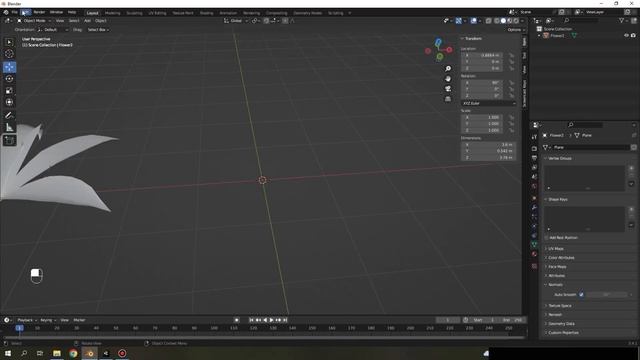Play the animation forward
This screenshot has height=360, width=640.
[x=271, y=320]
